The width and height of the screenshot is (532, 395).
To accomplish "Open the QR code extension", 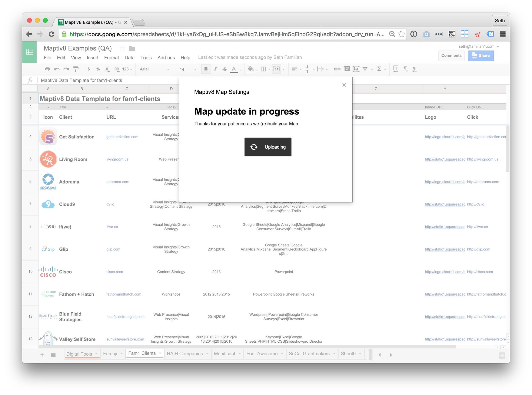I will point(452,34).
